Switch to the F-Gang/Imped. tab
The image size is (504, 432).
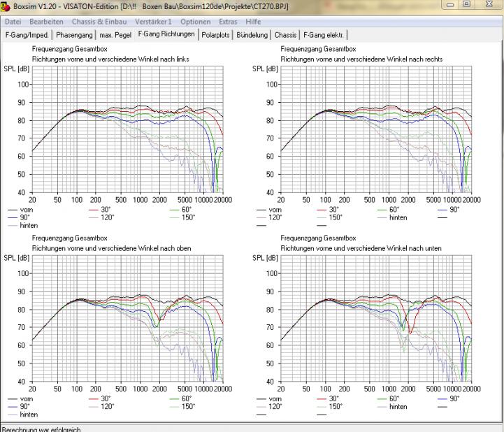(27, 35)
